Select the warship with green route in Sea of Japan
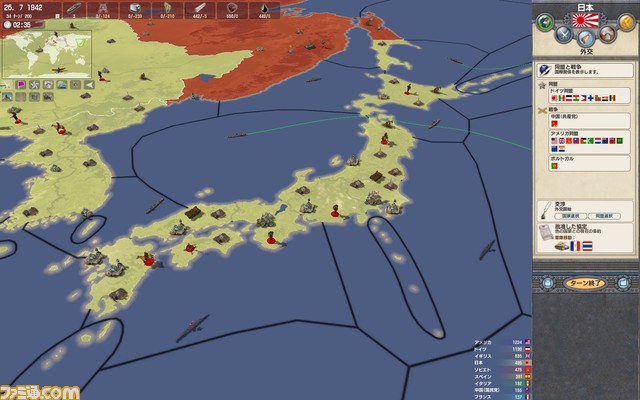The height and width of the screenshot is (400, 640). coord(236,135)
